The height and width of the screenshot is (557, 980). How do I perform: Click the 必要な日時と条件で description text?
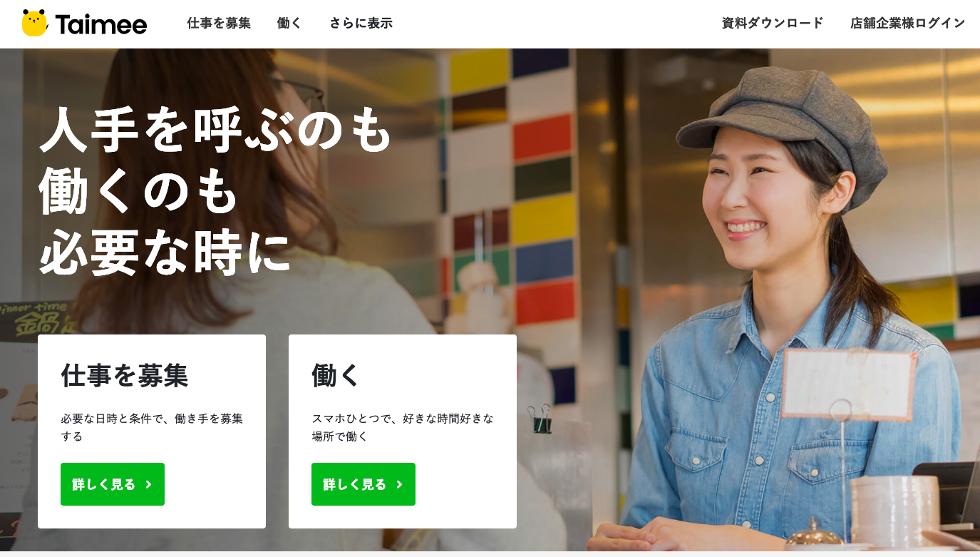(x=152, y=427)
